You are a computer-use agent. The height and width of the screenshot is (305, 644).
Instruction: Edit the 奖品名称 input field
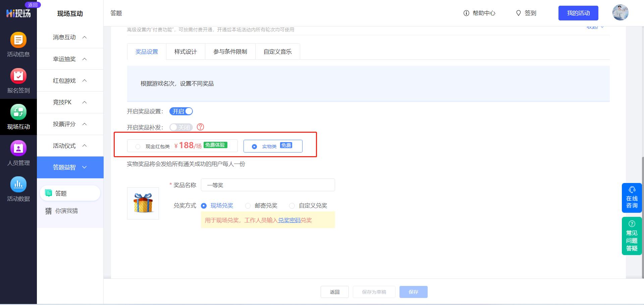pos(268,185)
